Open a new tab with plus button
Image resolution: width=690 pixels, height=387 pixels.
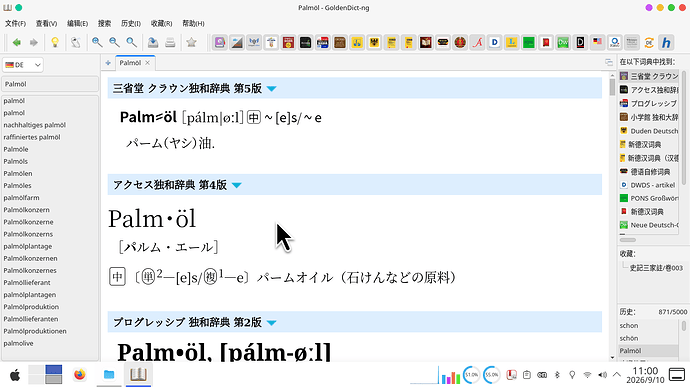click(x=108, y=63)
